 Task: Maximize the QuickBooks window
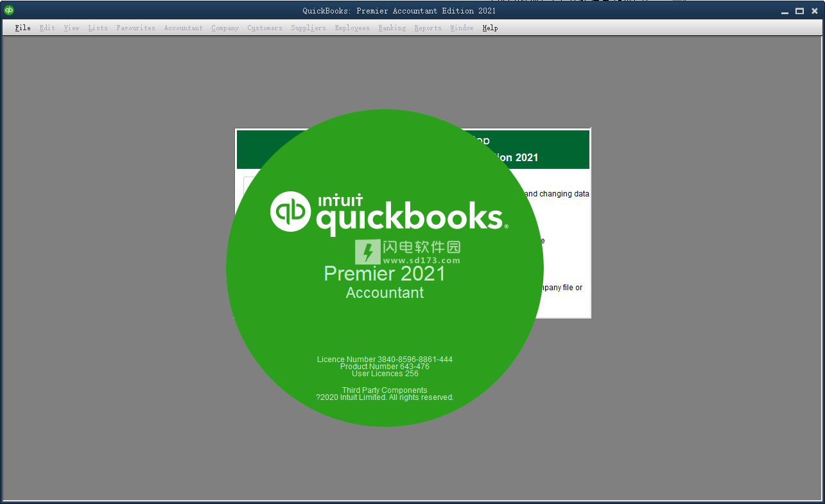tap(799, 11)
